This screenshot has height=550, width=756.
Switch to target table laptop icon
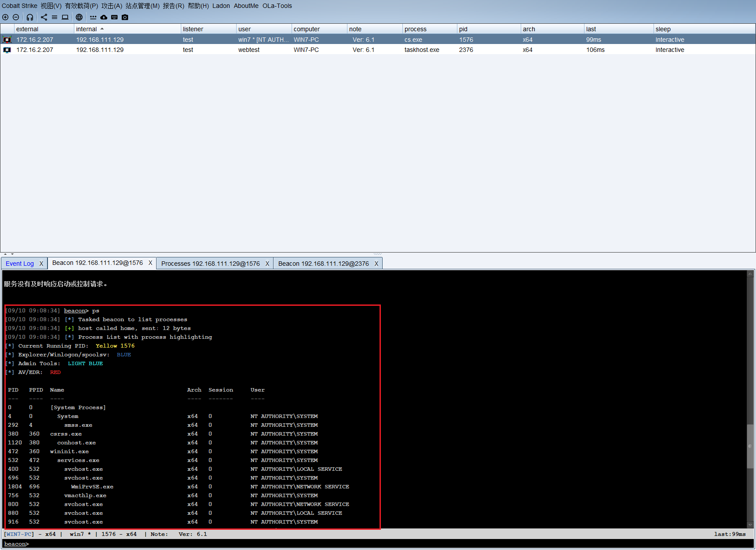[x=65, y=17]
